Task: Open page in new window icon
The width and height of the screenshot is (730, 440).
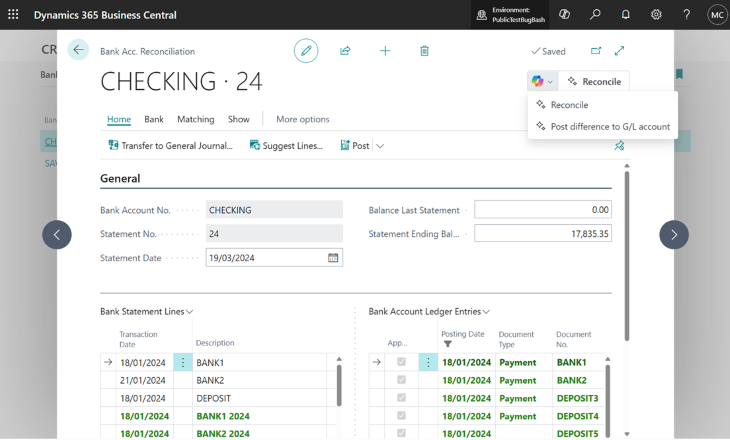Action: click(x=596, y=51)
